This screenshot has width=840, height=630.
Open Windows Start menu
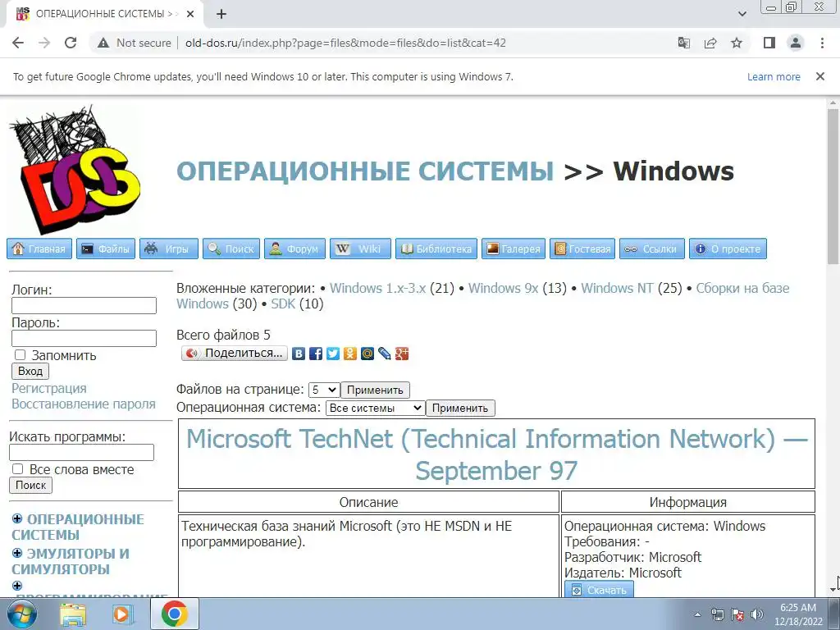[21, 614]
